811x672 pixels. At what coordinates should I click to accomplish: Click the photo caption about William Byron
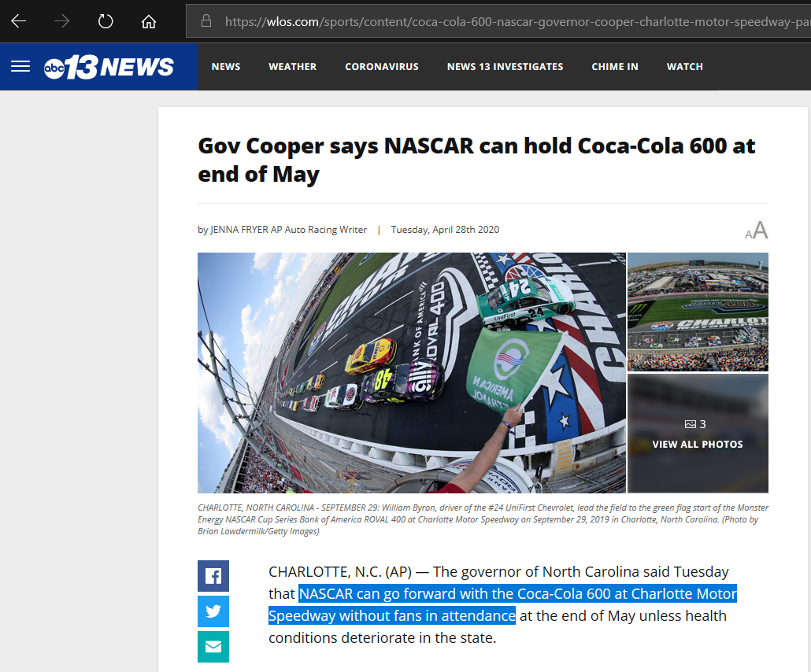click(x=483, y=519)
